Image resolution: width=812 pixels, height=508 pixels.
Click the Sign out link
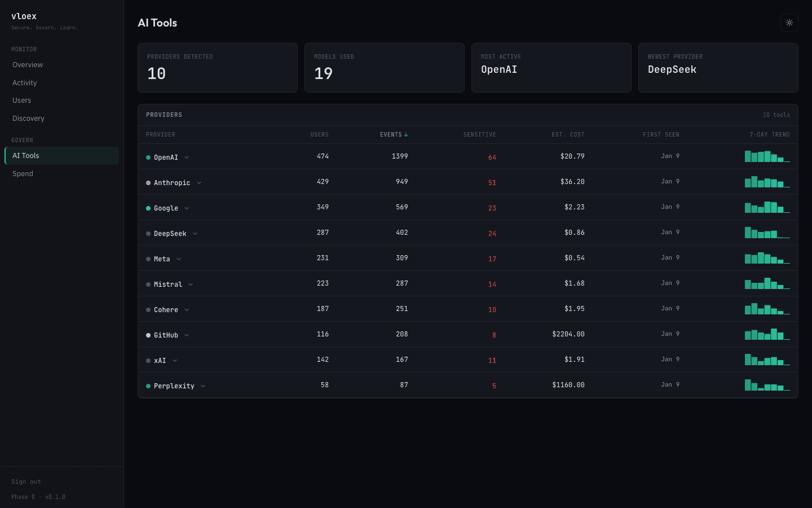coord(26,481)
